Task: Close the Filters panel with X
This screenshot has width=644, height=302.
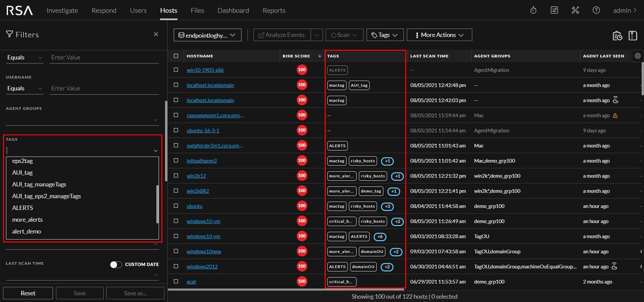Action: click(x=156, y=34)
